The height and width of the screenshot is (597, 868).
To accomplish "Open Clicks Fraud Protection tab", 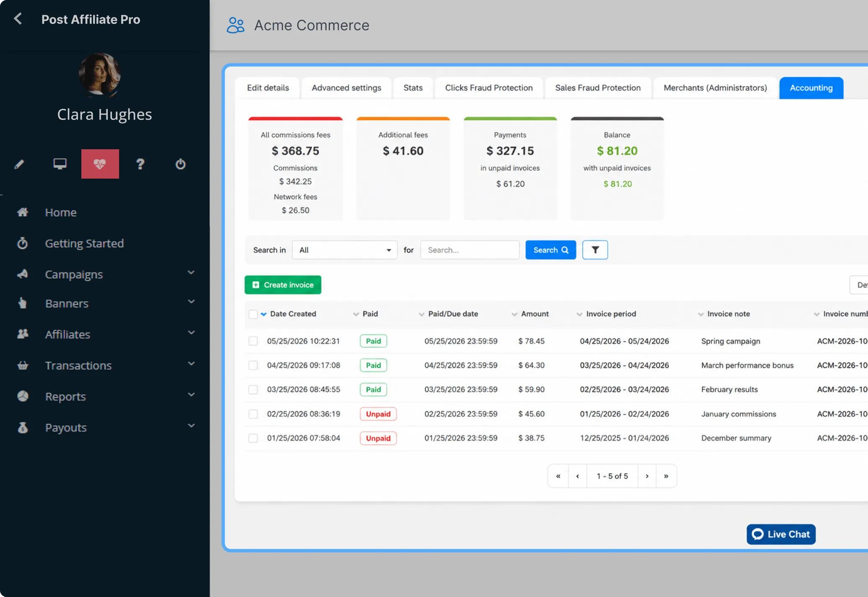I will point(489,88).
